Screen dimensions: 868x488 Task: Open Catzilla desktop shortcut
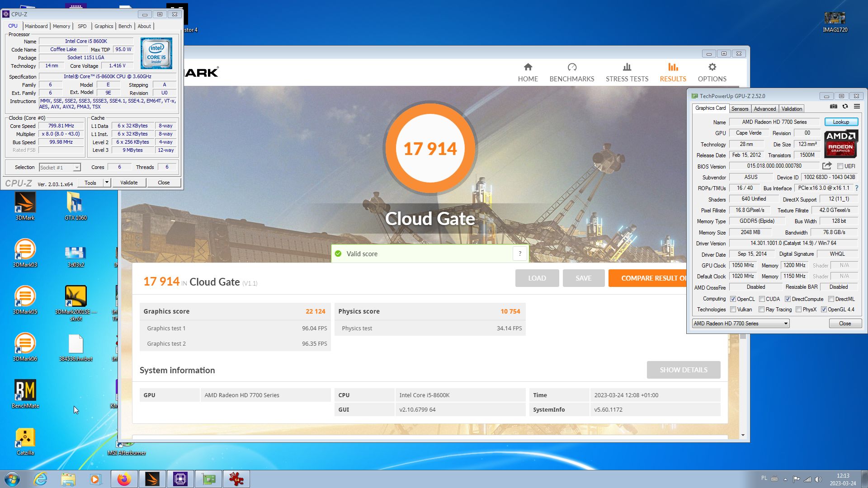pyautogui.click(x=25, y=441)
